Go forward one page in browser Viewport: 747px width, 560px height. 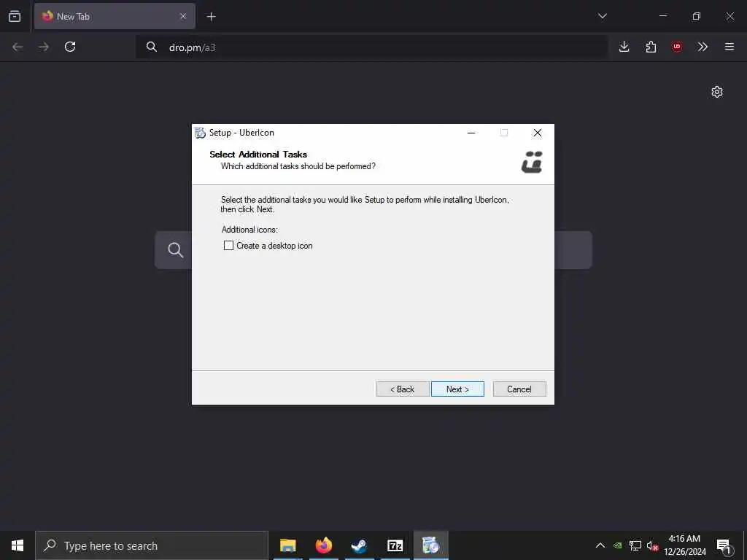43,47
